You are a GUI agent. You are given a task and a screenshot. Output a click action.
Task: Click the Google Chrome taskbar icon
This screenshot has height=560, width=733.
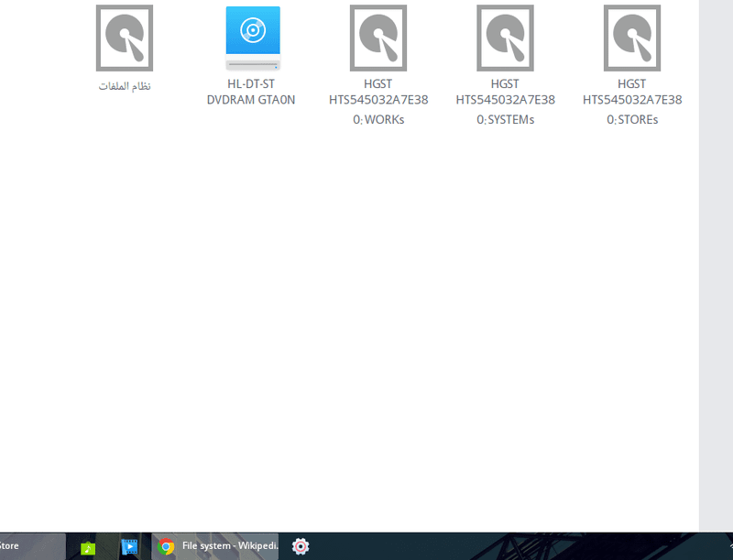click(166, 546)
